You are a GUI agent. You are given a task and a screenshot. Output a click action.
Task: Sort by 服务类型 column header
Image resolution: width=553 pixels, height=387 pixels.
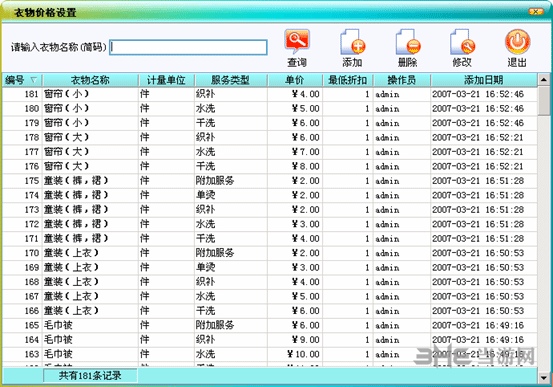(231, 80)
